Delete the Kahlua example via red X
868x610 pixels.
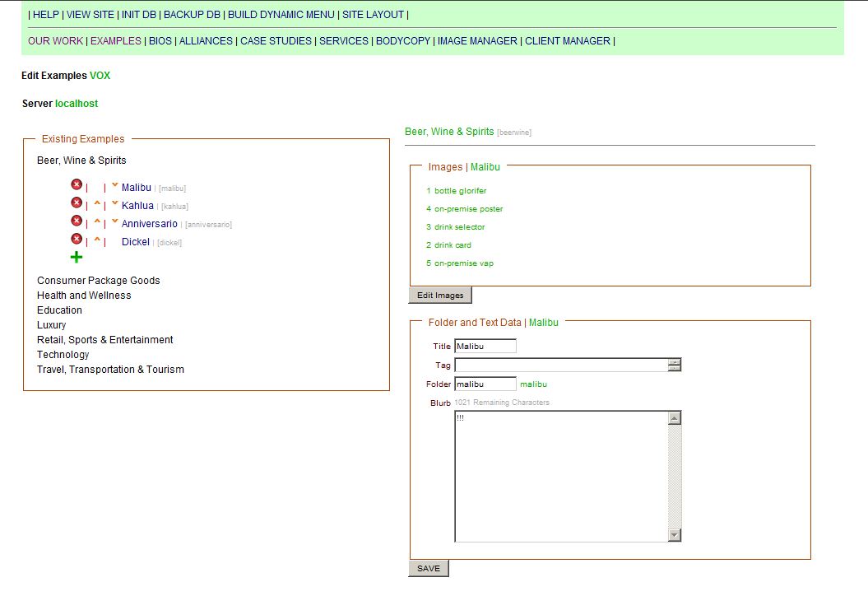[77, 203]
